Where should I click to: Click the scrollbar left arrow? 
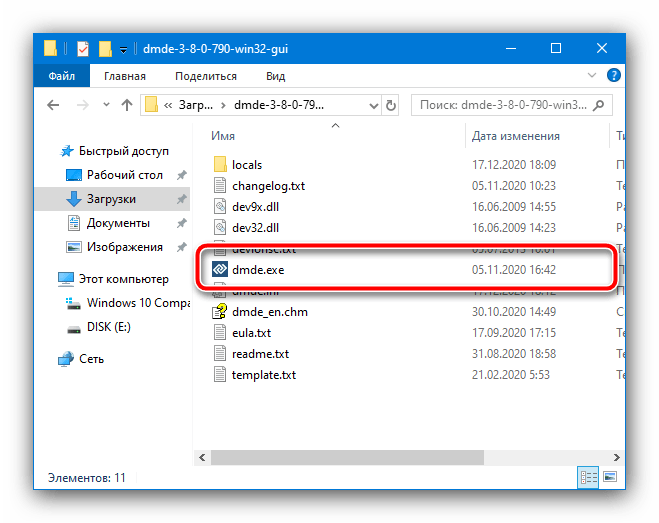(x=202, y=457)
